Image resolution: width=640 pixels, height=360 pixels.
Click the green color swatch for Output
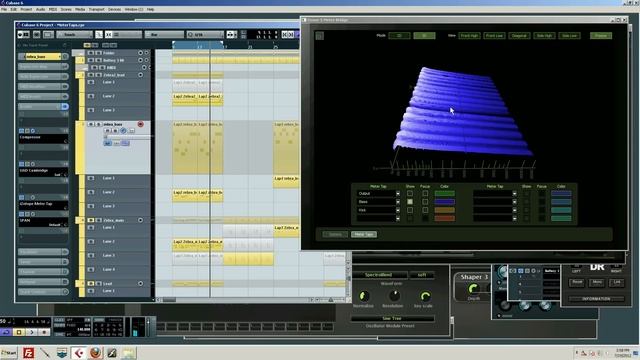point(444,193)
